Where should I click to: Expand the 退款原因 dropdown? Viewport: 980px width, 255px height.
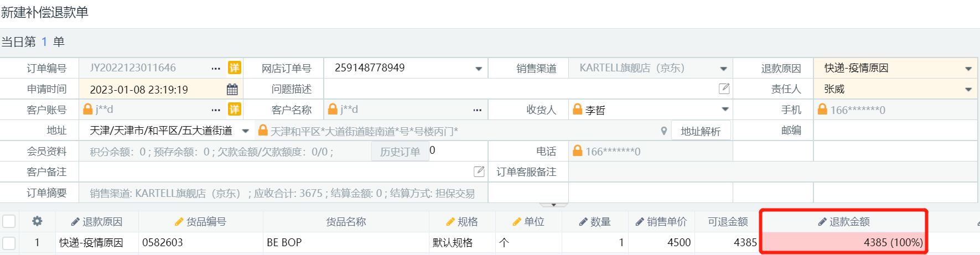pos(968,69)
